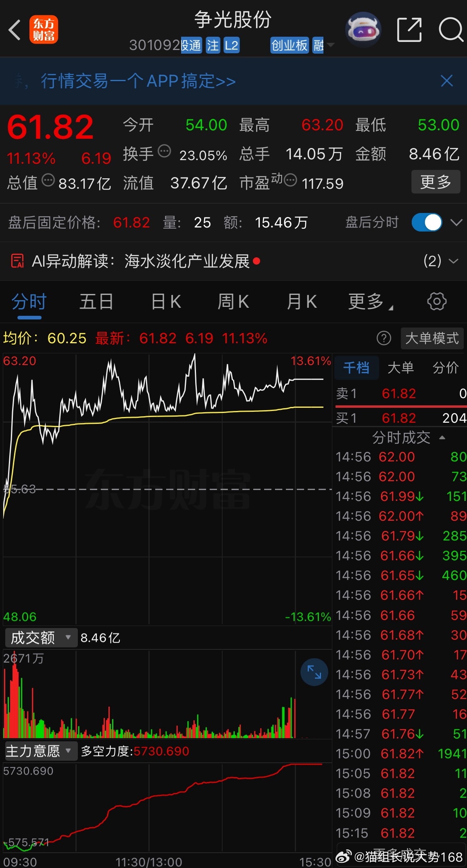Tap the 更多 button in quote details
Image resolution: width=467 pixels, height=868 pixels.
(436, 182)
